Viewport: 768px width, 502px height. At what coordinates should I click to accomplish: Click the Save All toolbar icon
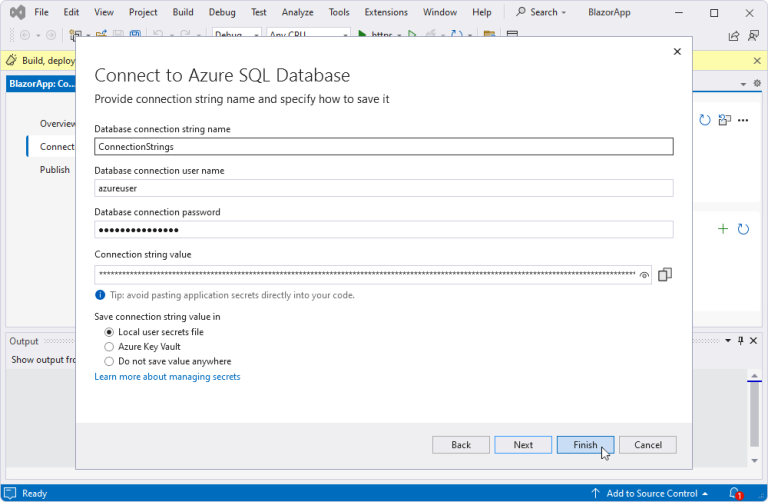(x=135, y=35)
